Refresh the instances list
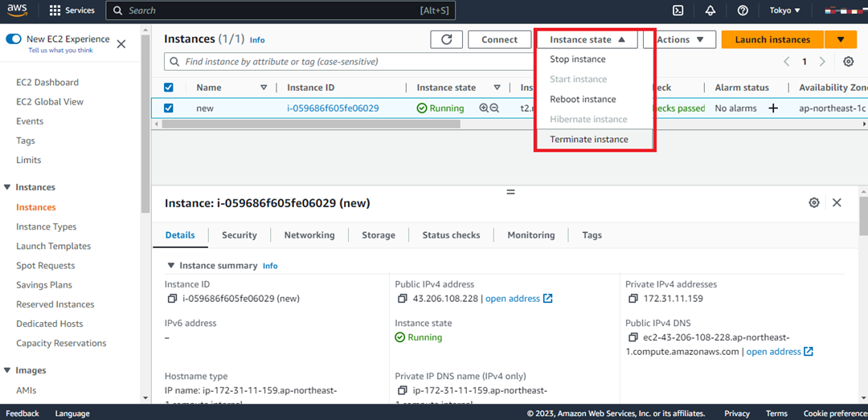This screenshot has width=868, height=420. tap(446, 39)
